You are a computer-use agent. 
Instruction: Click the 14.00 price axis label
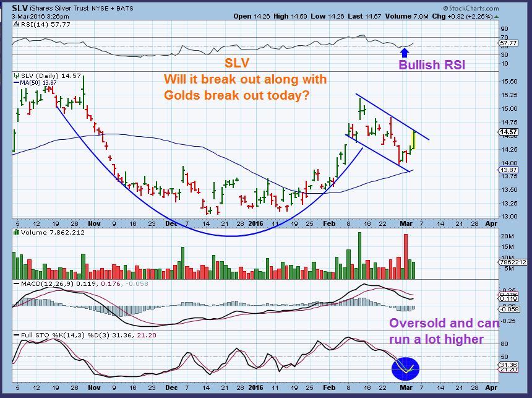[x=509, y=163]
